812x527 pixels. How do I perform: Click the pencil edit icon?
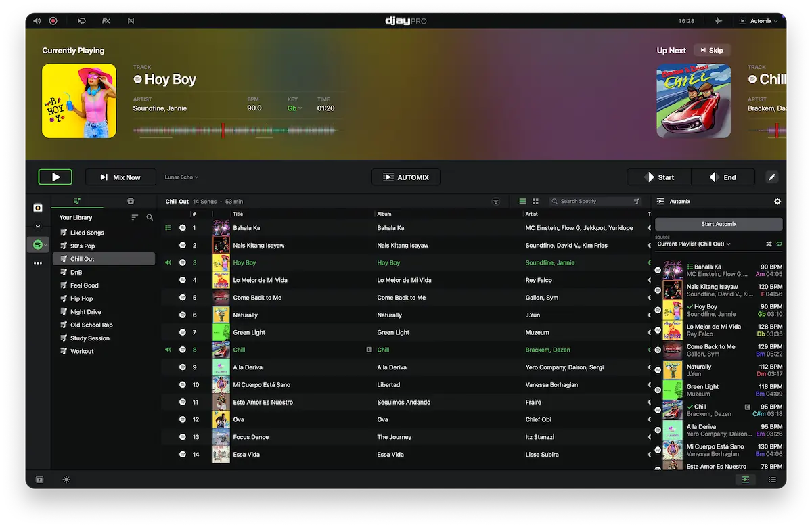772,177
